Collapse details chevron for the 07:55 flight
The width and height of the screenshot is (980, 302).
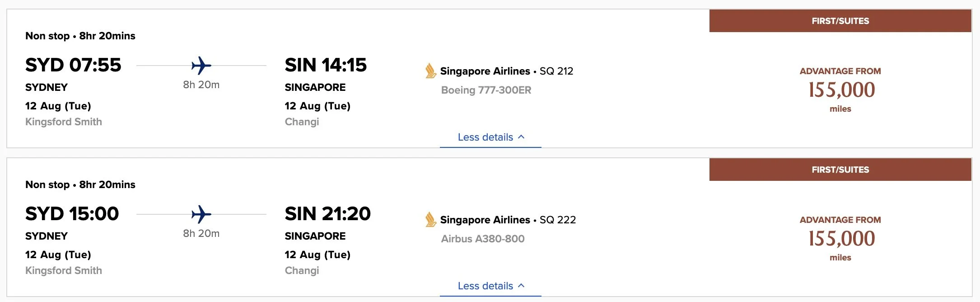coord(522,137)
